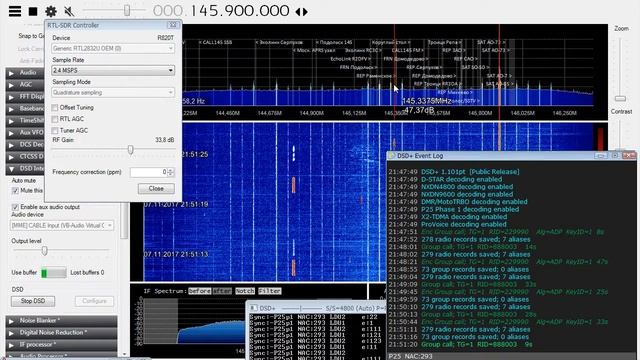Image resolution: width=640 pixels, height=360 pixels.
Task: Open the Sample Rate 2.4 MSPS dropdown
Action: click(113, 71)
